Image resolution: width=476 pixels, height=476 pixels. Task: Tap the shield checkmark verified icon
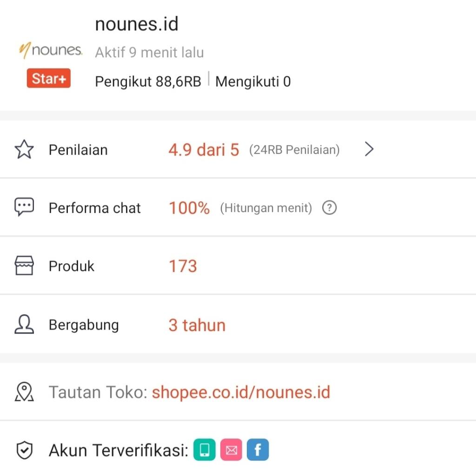(x=24, y=450)
